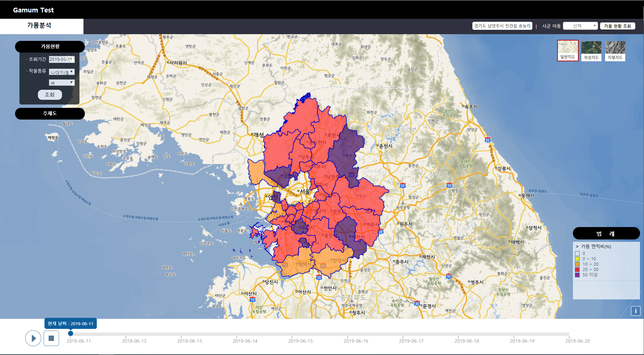This screenshot has height=355, width=644.
Task: Click the 사리원시 map label
Action: click(177, 63)
